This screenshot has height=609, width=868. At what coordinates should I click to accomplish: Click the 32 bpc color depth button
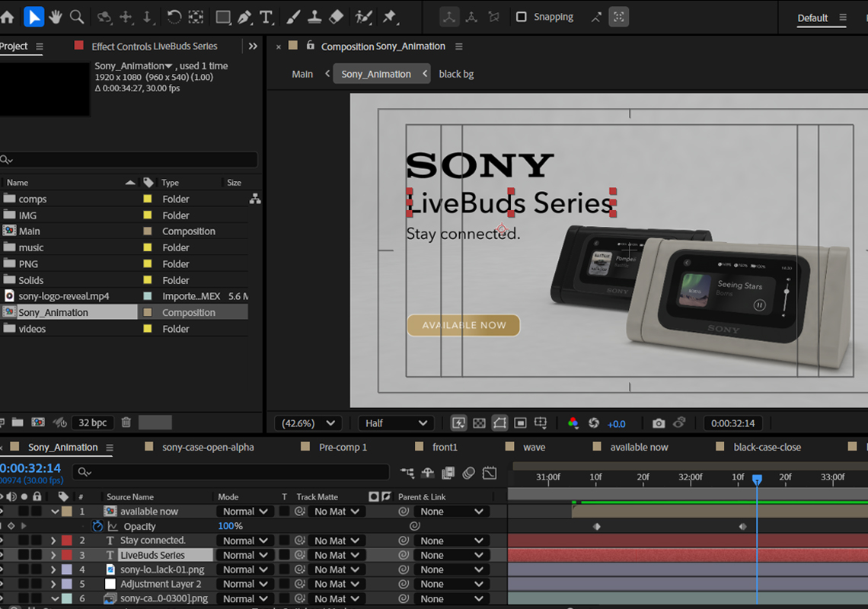(93, 422)
